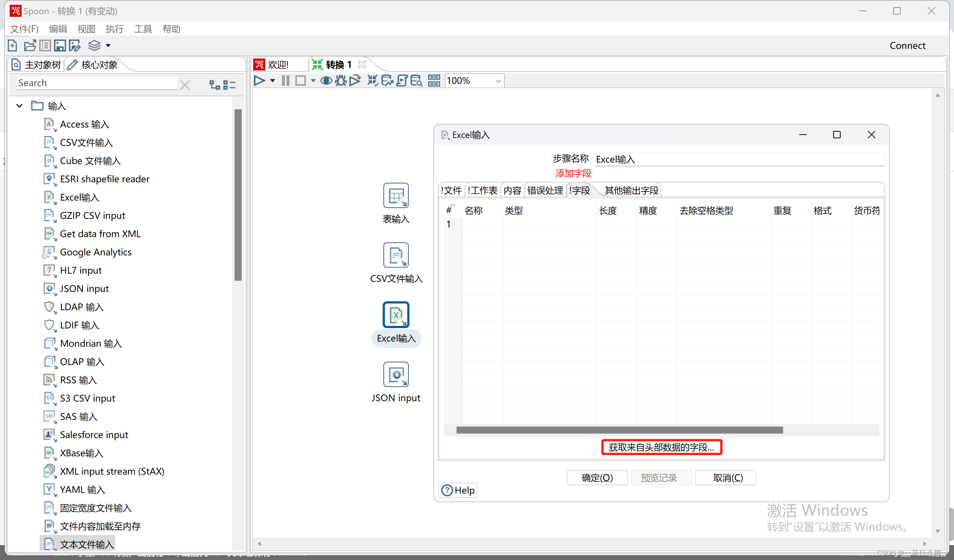
Task: Switch to the 核心对象 tab
Action: click(93, 65)
